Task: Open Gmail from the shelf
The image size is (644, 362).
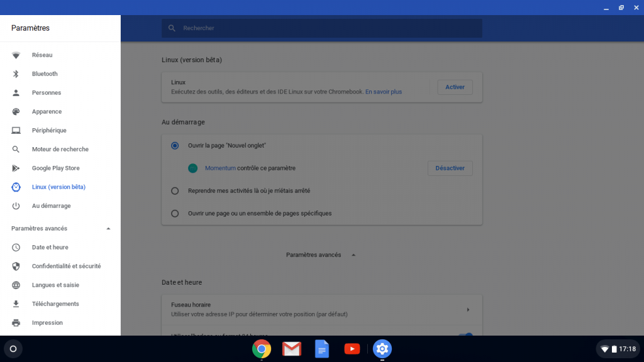Action: pyautogui.click(x=291, y=349)
